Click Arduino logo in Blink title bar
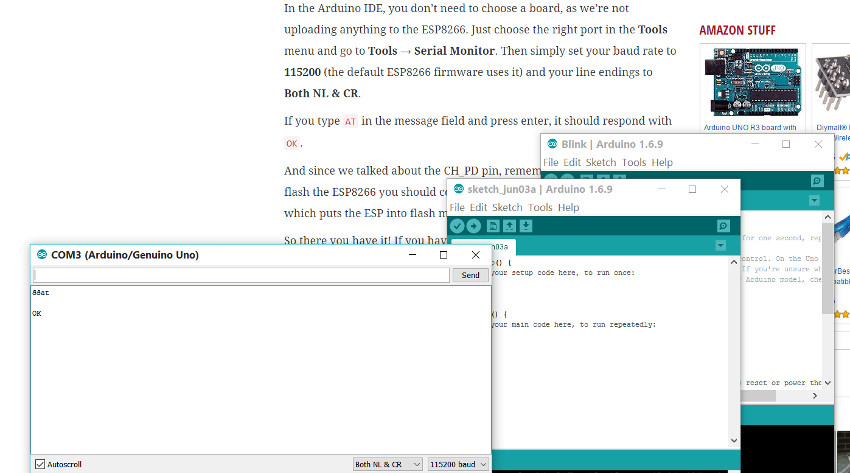This screenshot has width=850, height=473. coord(552,144)
